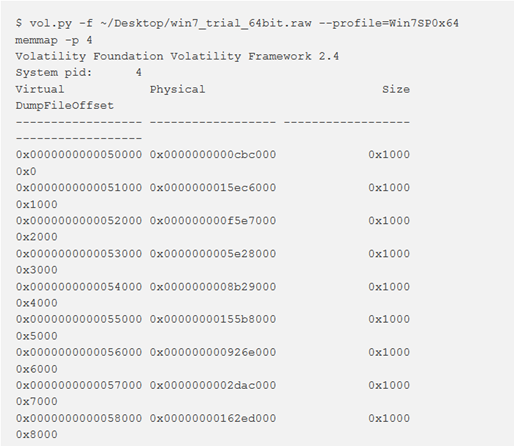Click virtual address 0x0000000000050000
Viewport: 514px width, 446px height.
[x=79, y=155]
